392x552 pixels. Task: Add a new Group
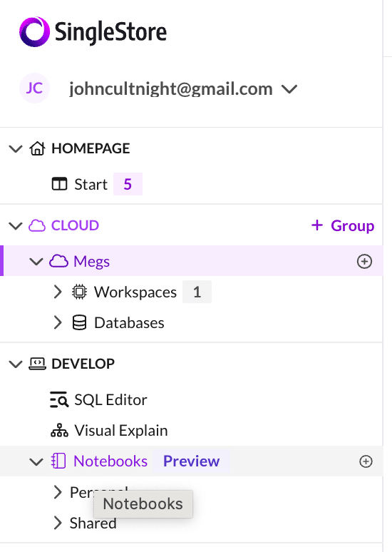point(343,225)
